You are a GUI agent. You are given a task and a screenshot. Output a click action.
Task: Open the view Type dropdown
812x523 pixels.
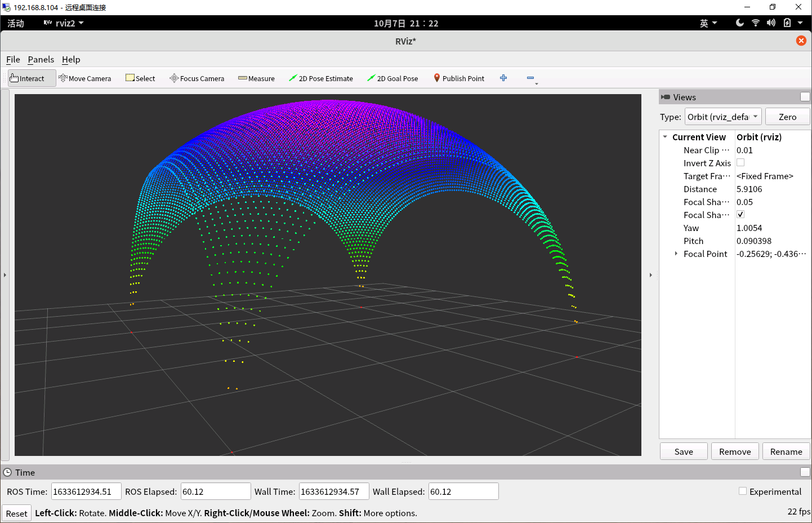[x=723, y=117]
